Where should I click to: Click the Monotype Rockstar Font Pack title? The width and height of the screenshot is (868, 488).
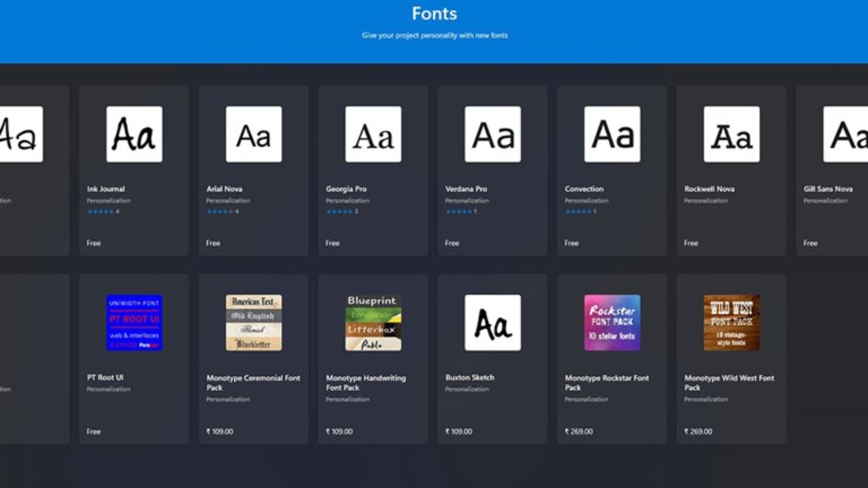(x=607, y=383)
